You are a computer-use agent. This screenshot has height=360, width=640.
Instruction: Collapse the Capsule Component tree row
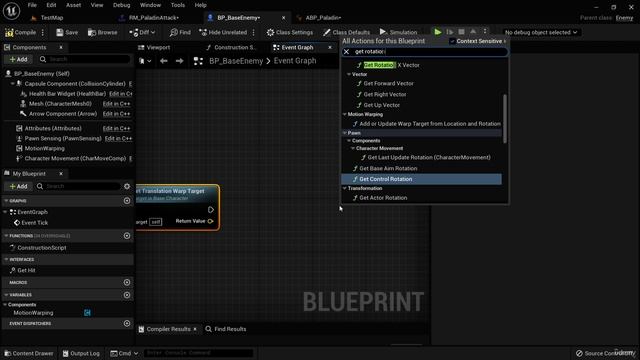[13, 84]
